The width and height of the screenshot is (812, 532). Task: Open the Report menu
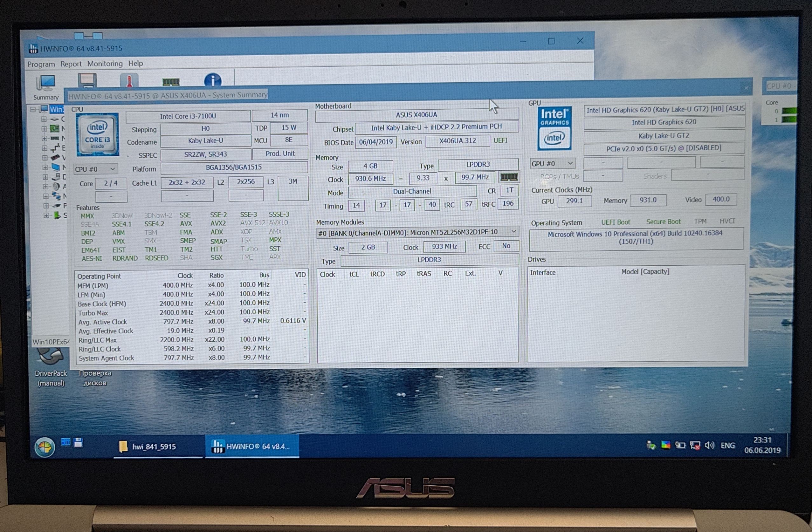click(x=71, y=64)
